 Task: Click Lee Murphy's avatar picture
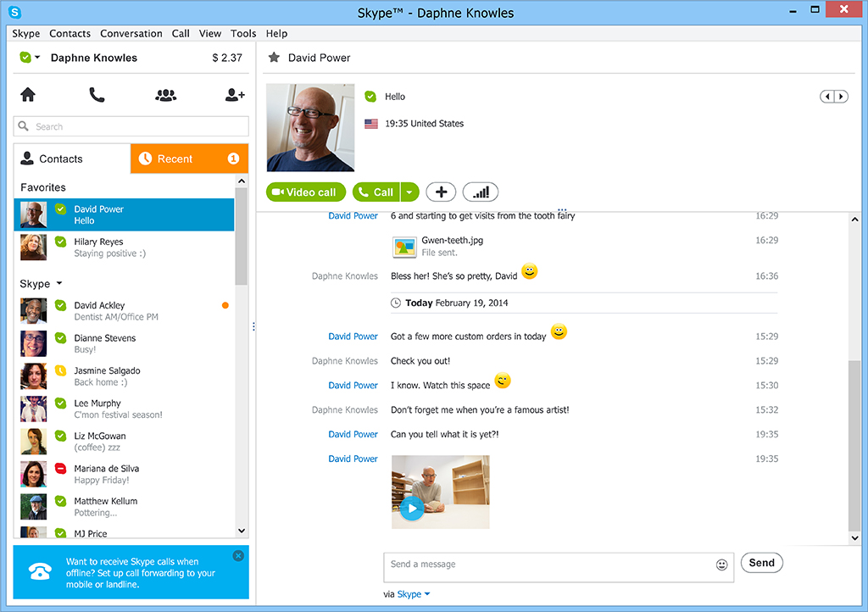(34, 409)
